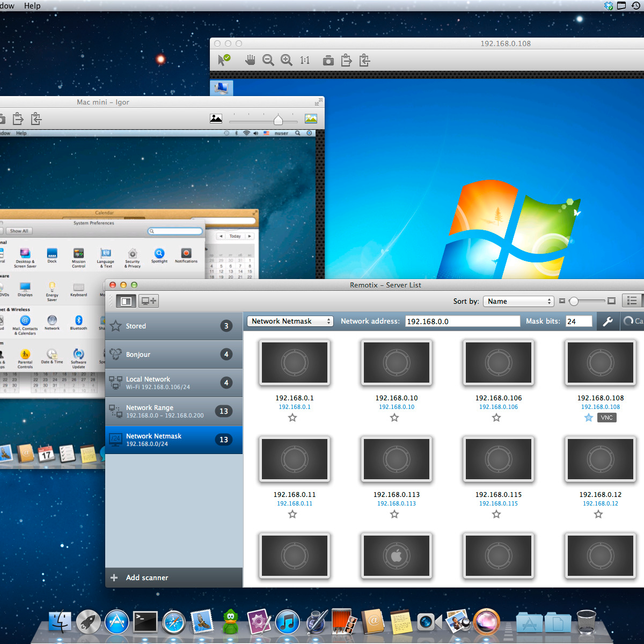Click zoom in icon in 192.168.0.108 window
Viewport: 644px width, 644px height.
pyautogui.click(x=287, y=60)
